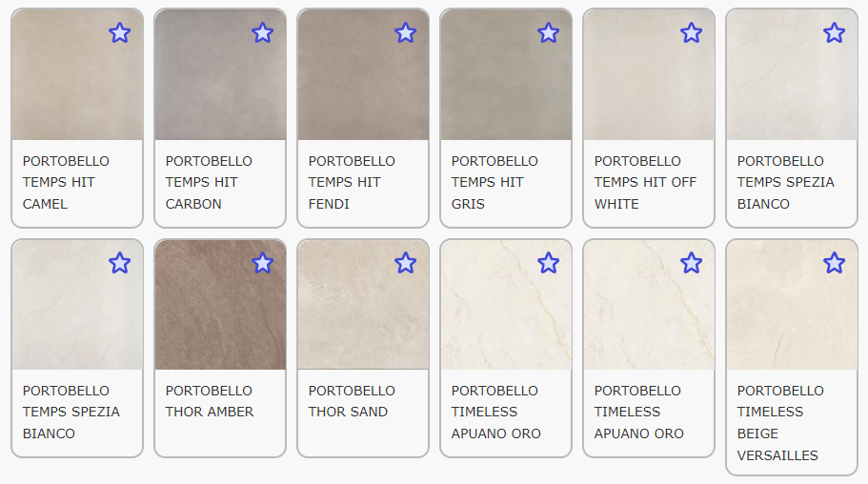Toggle star on Timeless Beige Versailles
Screen dimensions: 868x484
834,263
